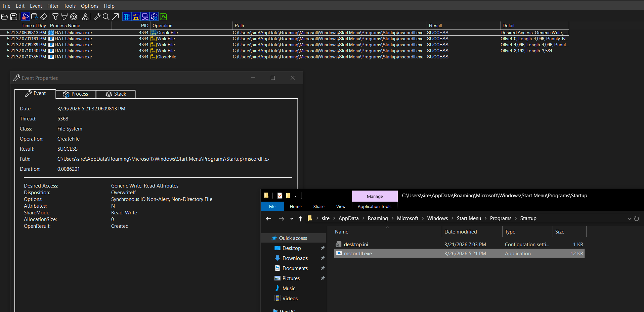The height and width of the screenshot is (312, 644).
Task: Open Downloads in Quick access
Action: (x=295, y=258)
